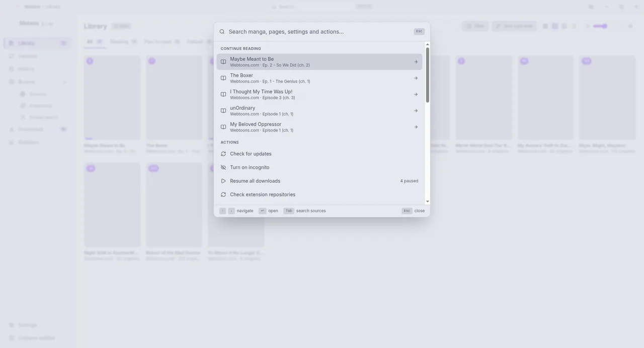Click the '4 paused' downloads label

(409, 181)
